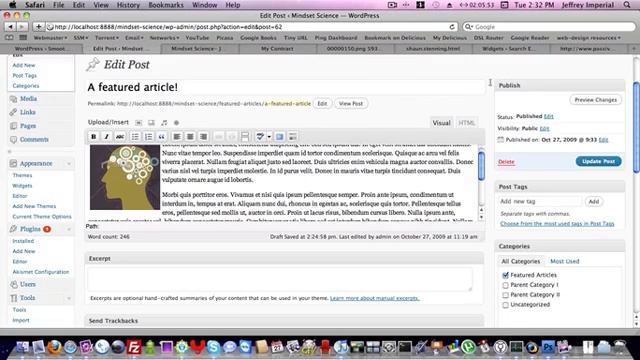Screen dimensions: 640x360
Task: Select the brain illustration image in editor
Action: pos(125,178)
